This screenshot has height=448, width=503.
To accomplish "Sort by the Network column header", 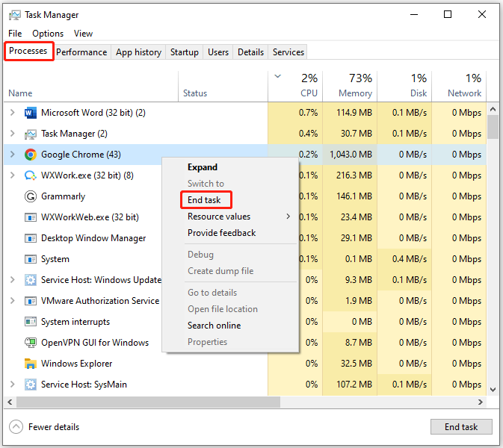I will point(459,86).
